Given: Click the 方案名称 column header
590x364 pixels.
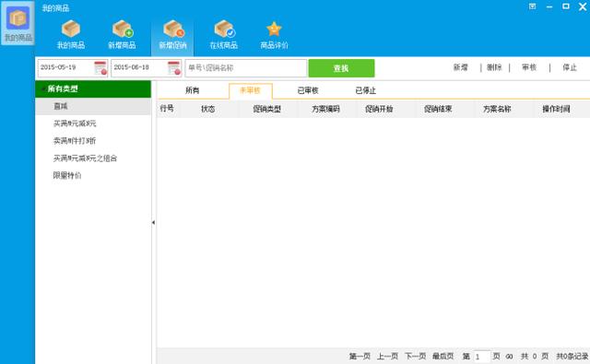Looking at the screenshot, I should (497, 109).
